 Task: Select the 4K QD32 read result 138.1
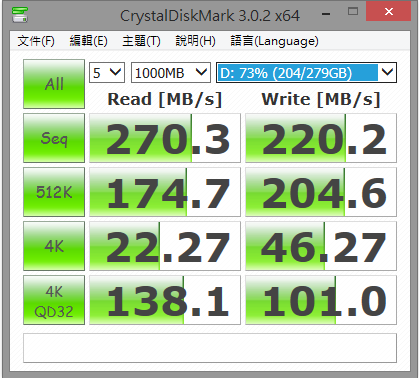(x=165, y=300)
